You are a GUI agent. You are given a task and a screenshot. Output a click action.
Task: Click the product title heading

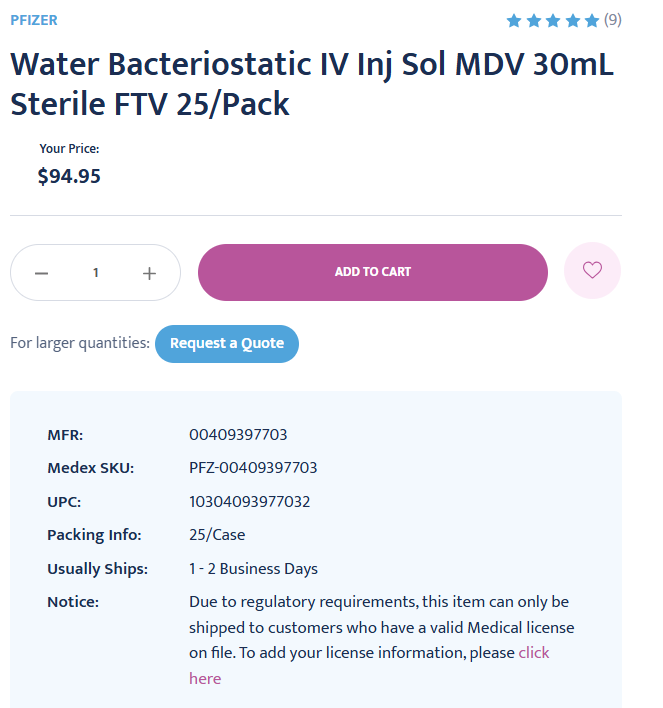[x=312, y=84]
